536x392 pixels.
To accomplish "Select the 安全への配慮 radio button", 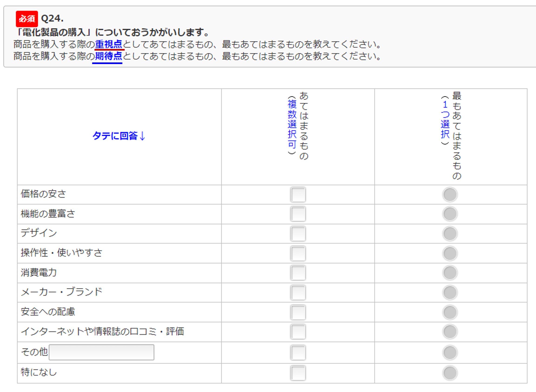I will [450, 312].
